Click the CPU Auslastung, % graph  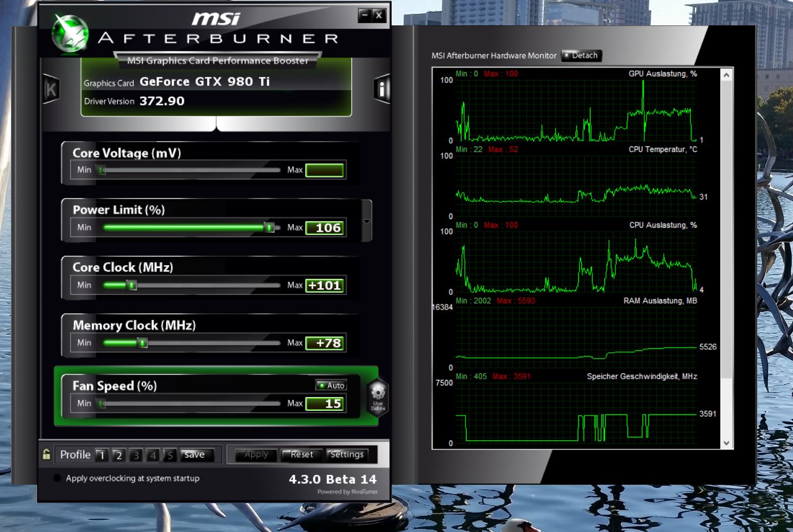(577, 261)
